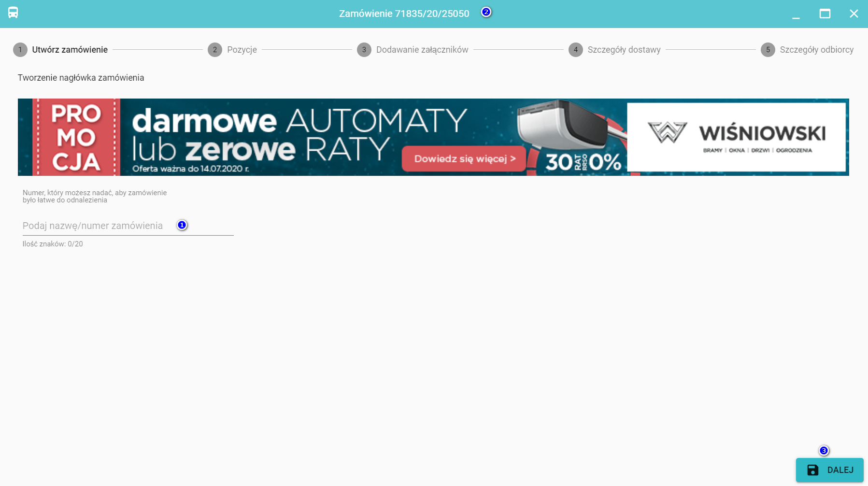Screen dimensions: 868x486
Task: Click the garage door opener image in the banner
Action: [560, 123]
